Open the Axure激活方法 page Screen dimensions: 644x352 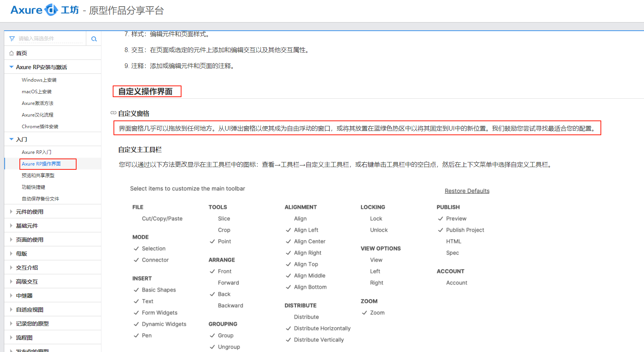[x=38, y=103]
